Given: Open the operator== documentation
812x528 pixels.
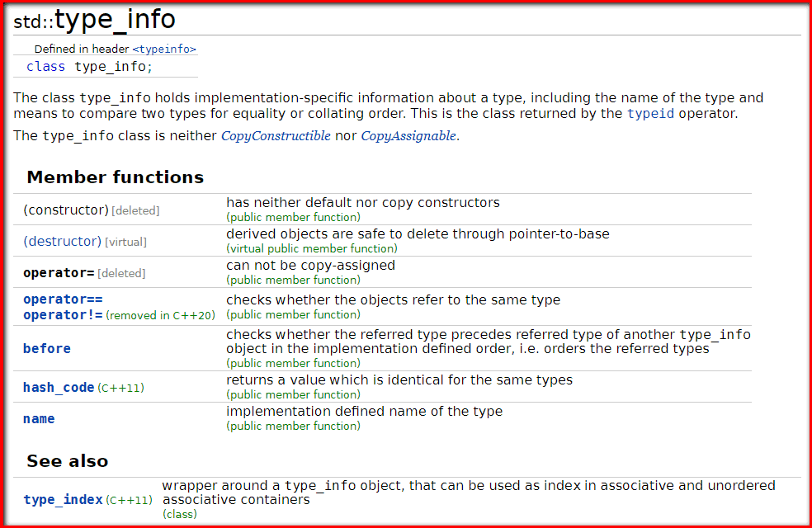Looking at the screenshot, I should 63,299.
